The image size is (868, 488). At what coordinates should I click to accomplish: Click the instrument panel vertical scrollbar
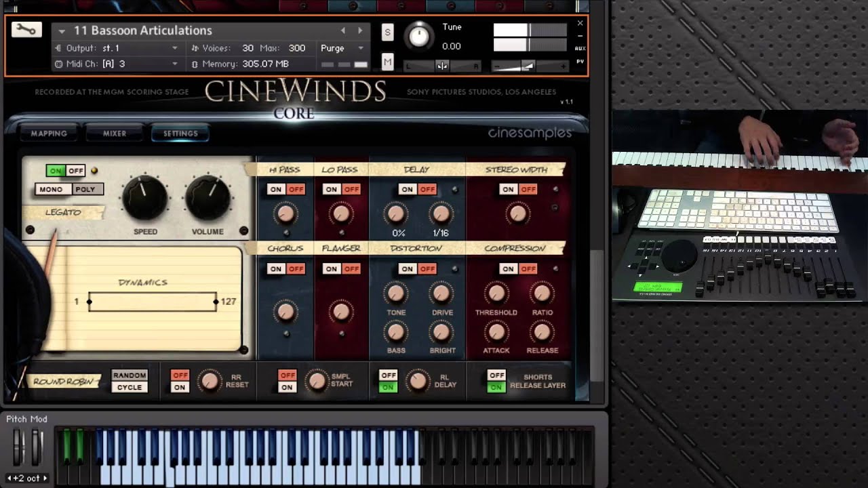[596, 315]
